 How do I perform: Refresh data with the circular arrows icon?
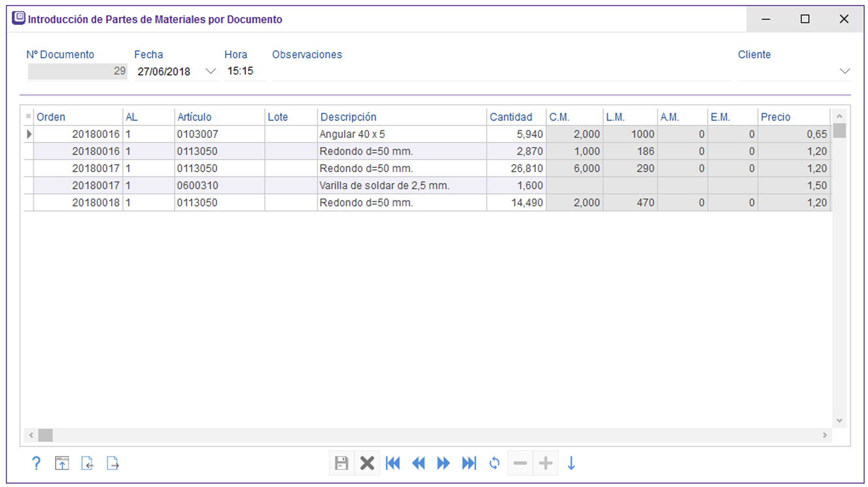coord(495,463)
